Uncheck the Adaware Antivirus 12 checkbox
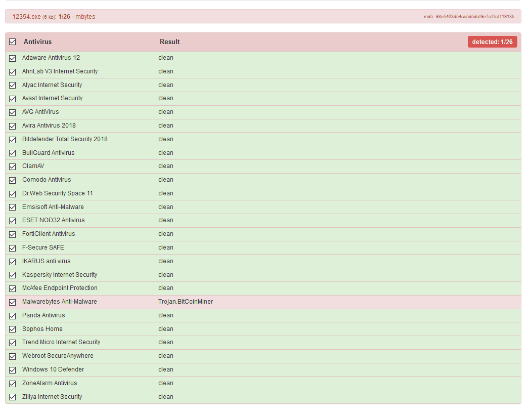Viewport: 532px width, 414px height. 13,58
